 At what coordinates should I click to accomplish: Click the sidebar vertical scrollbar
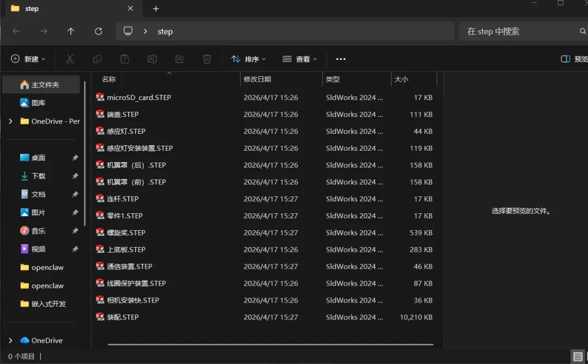85,153
